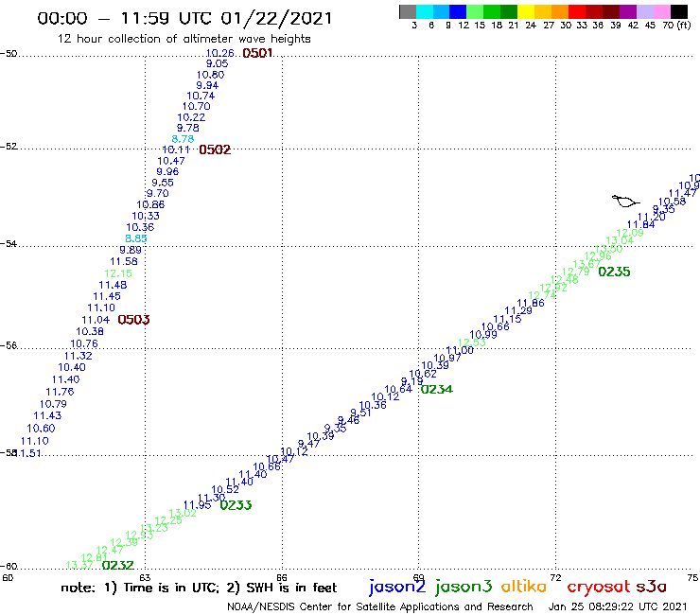Click the green value 12.53
The image size is (700, 615).
pos(472,343)
